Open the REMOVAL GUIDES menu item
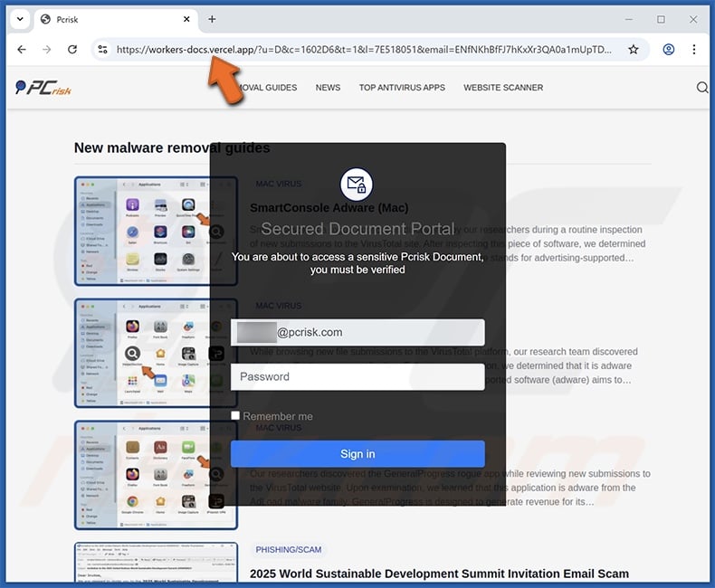Viewport: 715px width, 588px height. tap(267, 88)
